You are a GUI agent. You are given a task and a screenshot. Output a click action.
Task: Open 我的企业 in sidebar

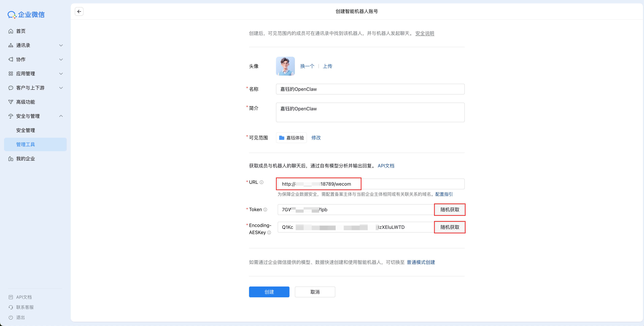[25, 159]
